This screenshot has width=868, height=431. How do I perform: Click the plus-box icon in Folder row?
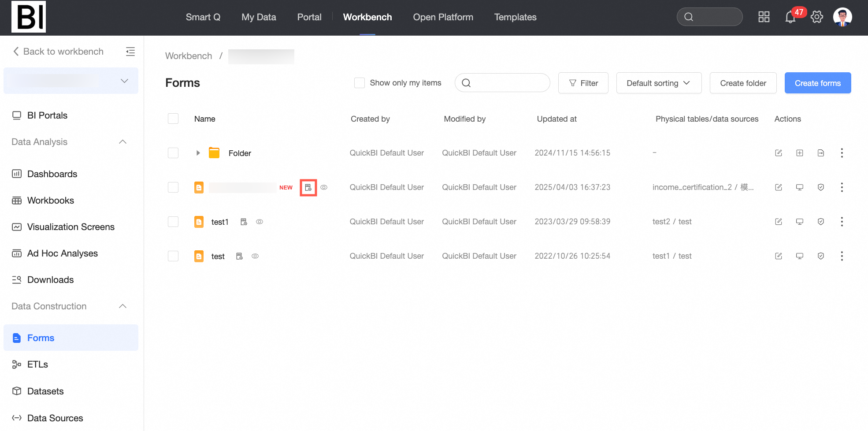point(800,153)
